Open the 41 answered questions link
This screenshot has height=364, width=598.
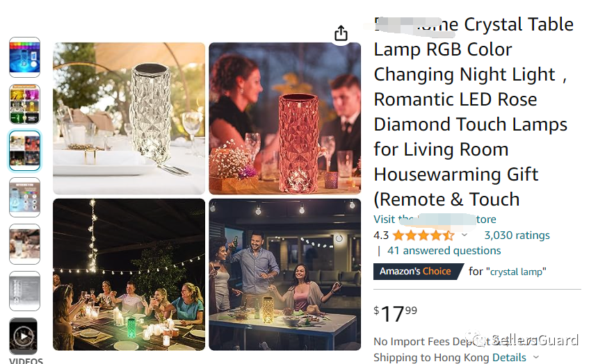point(444,250)
